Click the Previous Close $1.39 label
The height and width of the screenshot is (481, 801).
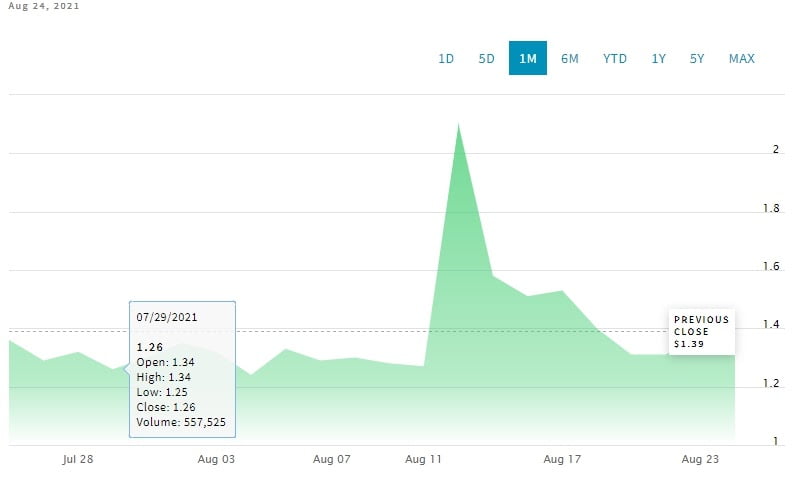pos(703,331)
